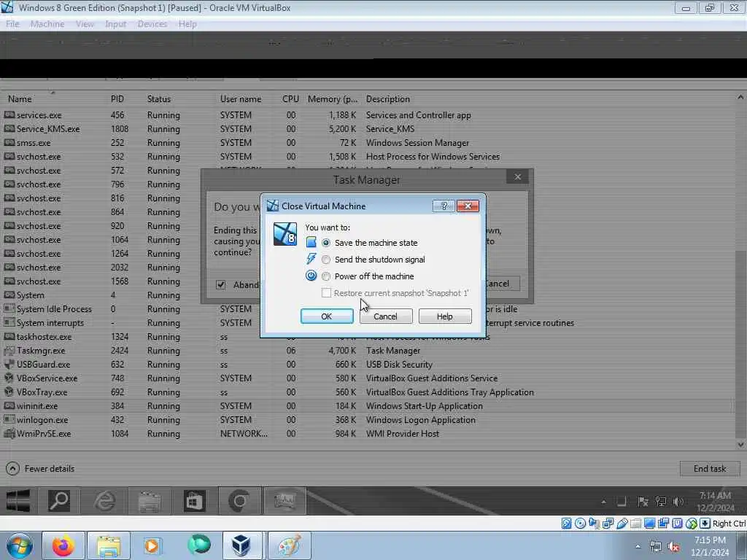Click the hard disk activity status icon
The width and height of the screenshot is (747, 560).
point(566,524)
